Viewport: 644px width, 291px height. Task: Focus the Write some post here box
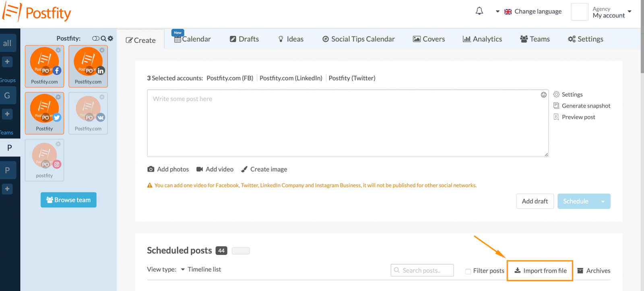(x=348, y=123)
